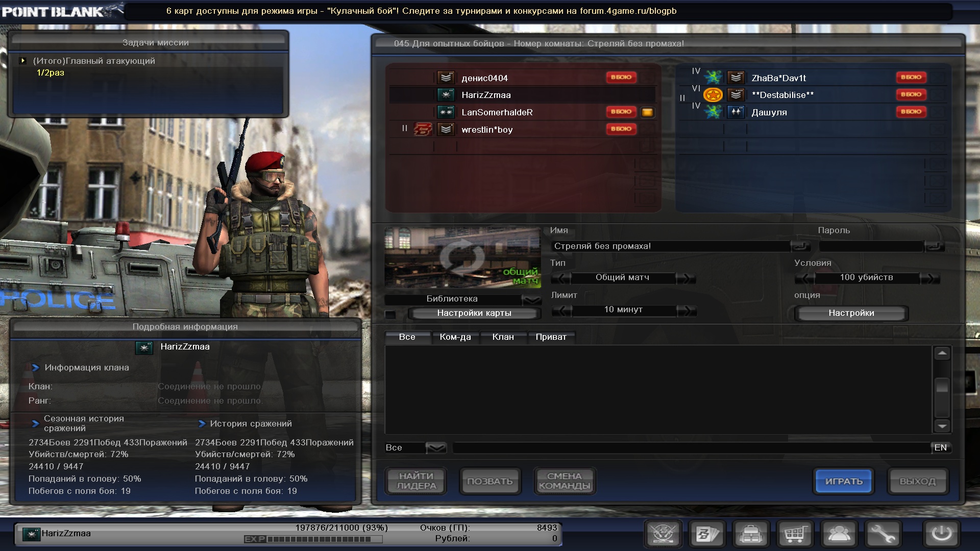Open the PB mission cards icon
The height and width of the screenshot is (551, 980).
coord(707,534)
